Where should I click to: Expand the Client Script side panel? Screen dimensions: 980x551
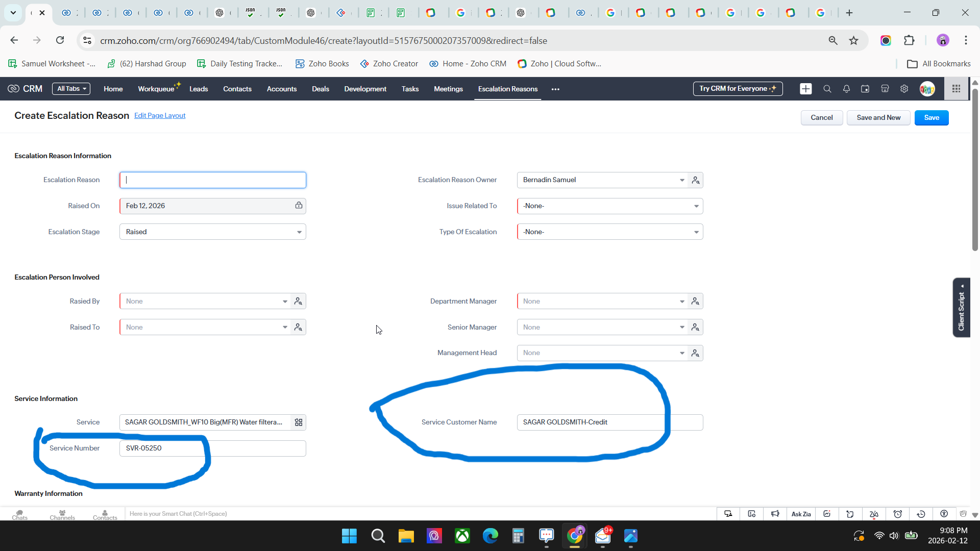point(961,308)
